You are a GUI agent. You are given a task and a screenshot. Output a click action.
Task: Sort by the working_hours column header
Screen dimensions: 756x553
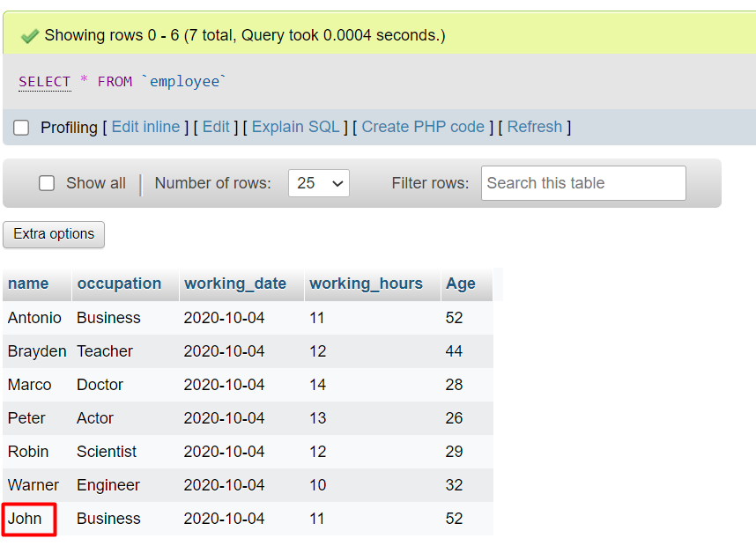(366, 284)
